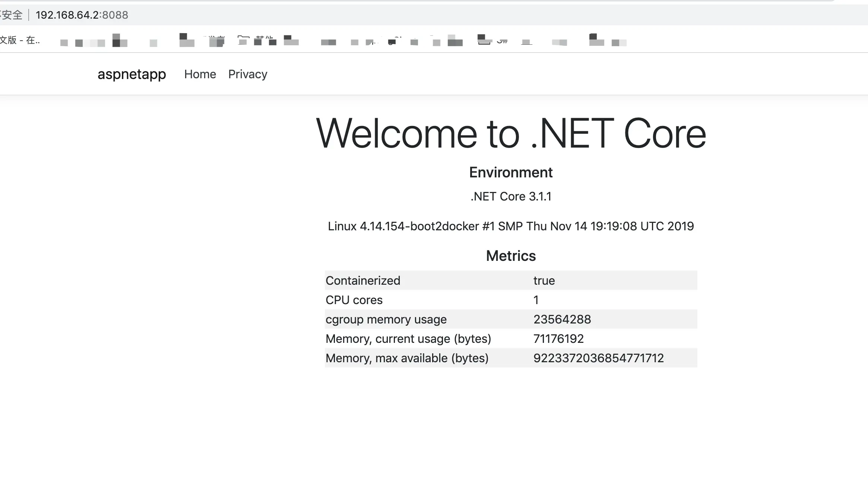868x480 pixels.
Task: Click the 9223372036854771712 max memory value
Action: pos(598,358)
